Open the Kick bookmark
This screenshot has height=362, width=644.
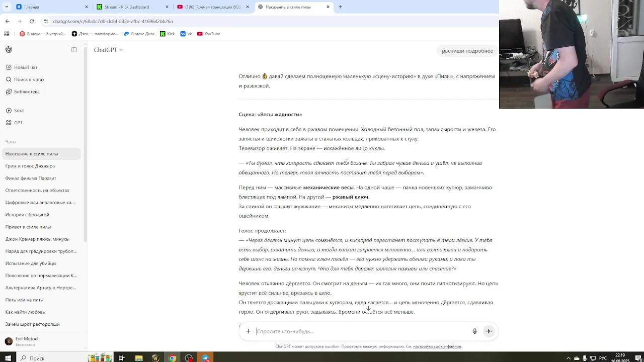[x=168, y=34]
